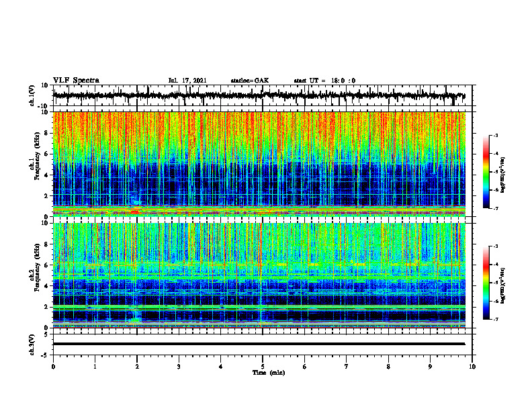
Task: Click the "8" kHz tick on ch.1 spectrogram
Action: click(x=47, y=133)
